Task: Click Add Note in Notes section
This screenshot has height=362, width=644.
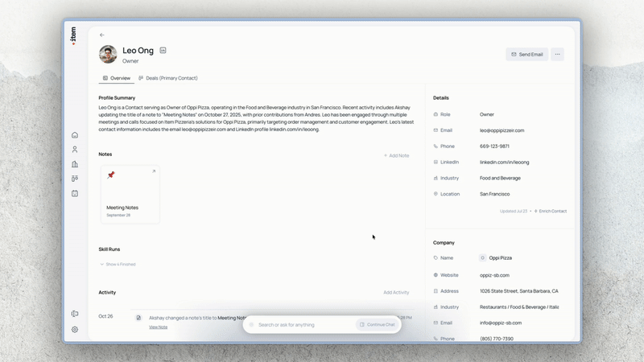Action: [x=396, y=155]
